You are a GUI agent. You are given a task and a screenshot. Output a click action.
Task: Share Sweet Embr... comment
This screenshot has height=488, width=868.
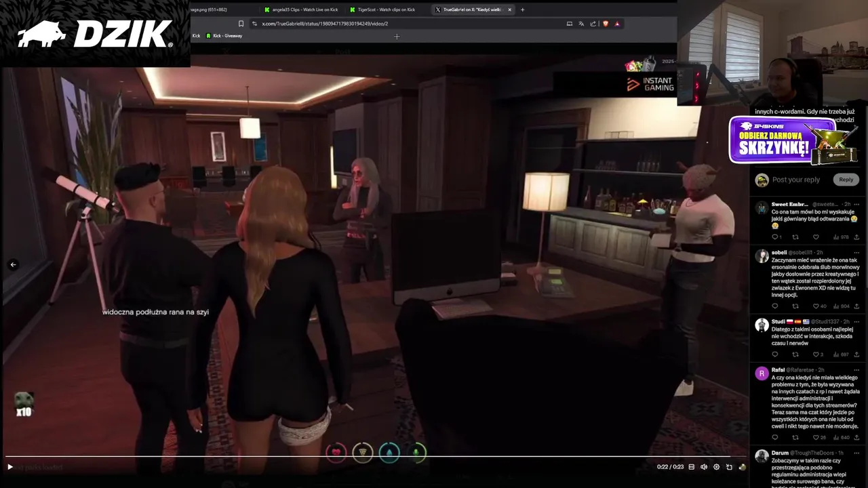coord(856,237)
